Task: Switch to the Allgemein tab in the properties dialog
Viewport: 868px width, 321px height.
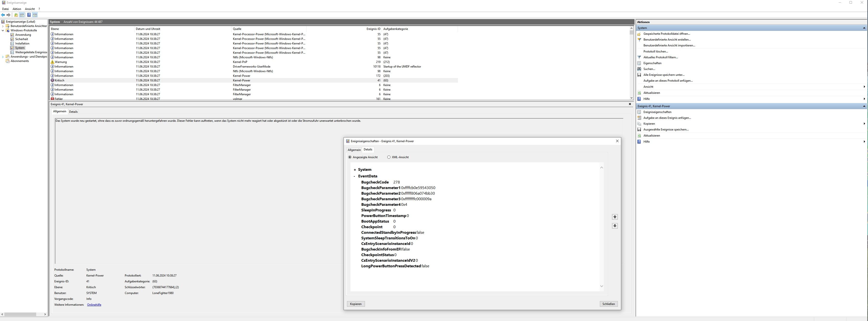Action: 354,150
